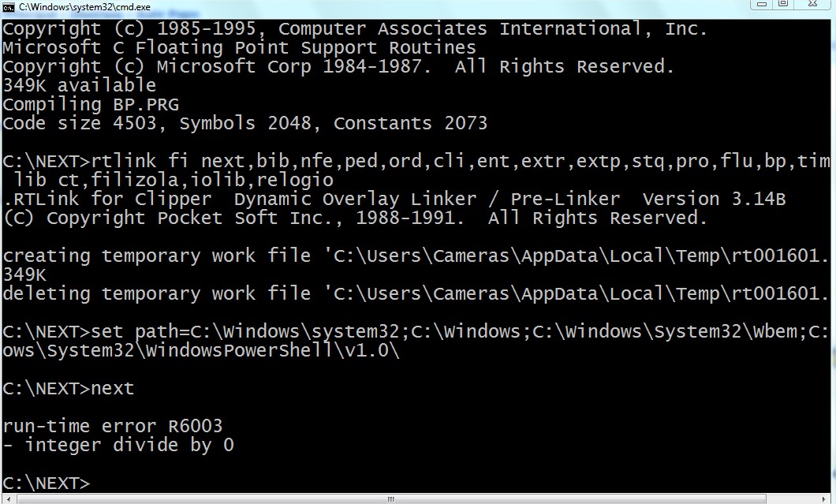Open the cmd.exe system menu icon
This screenshot has height=504, width=836.
9,6
